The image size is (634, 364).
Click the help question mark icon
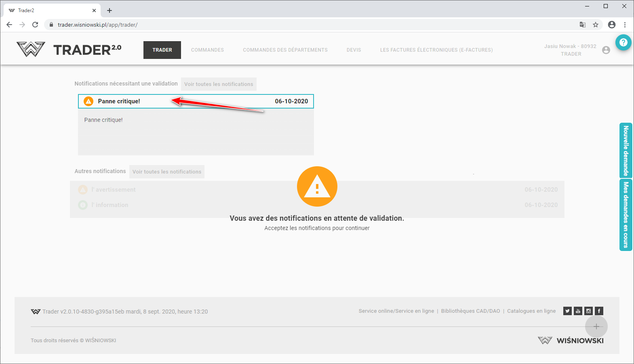[623, 42]
